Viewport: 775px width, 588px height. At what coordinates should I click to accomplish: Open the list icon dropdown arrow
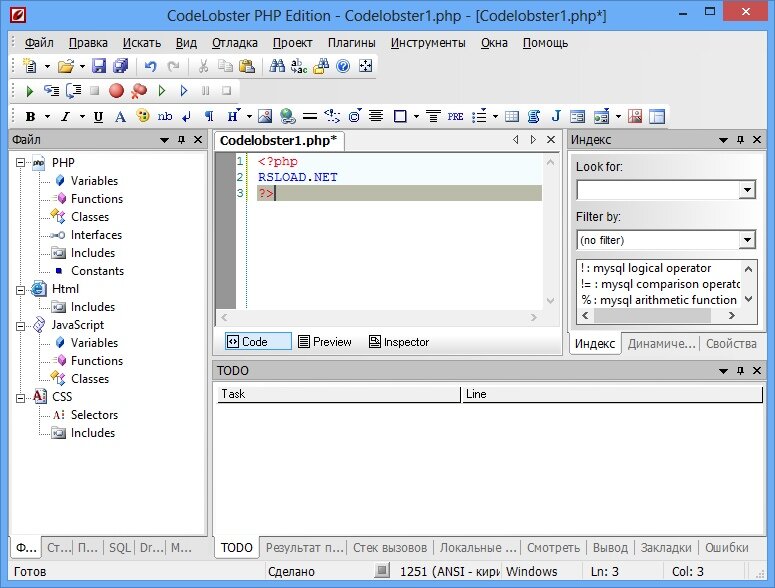pos(495,117)
